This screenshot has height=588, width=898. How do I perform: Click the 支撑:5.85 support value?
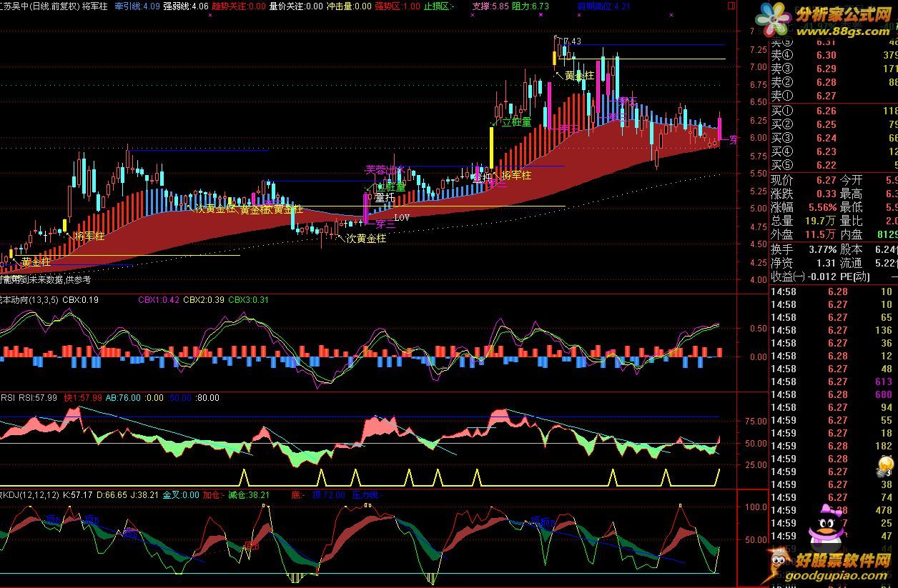point(491,6)
